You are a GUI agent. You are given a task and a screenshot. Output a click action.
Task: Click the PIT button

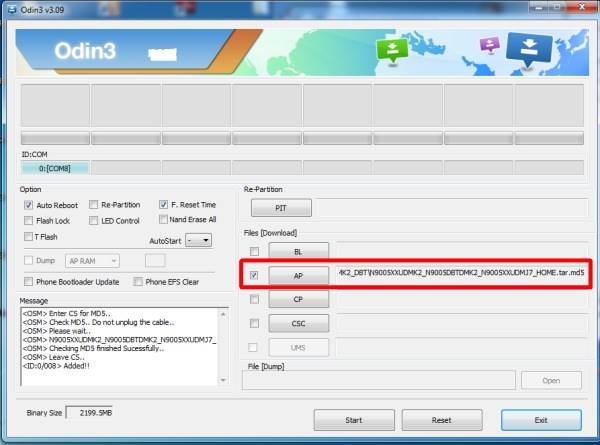coord(281,208)
